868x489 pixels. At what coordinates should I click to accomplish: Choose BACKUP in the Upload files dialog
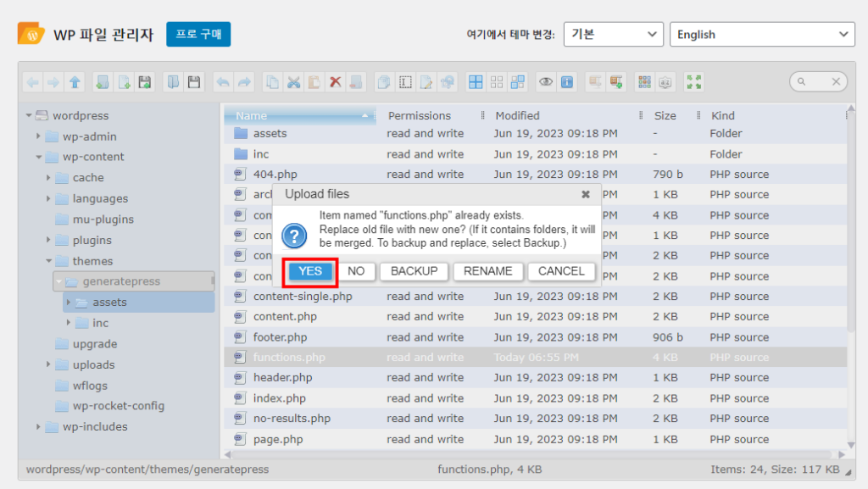coord(414,271)
